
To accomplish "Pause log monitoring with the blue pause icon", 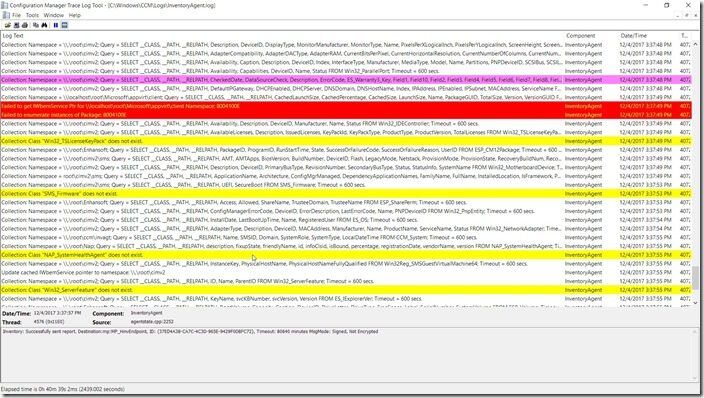I will click(56, 25).
